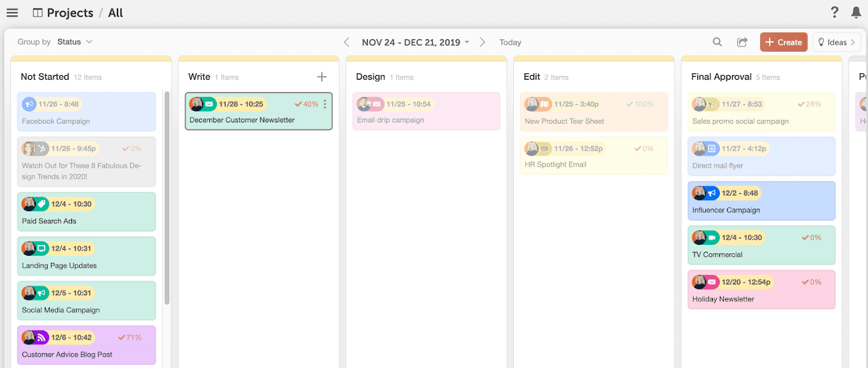Click the Design column header
The width and height of the screenshot is (868, 368).
(370, 77)
